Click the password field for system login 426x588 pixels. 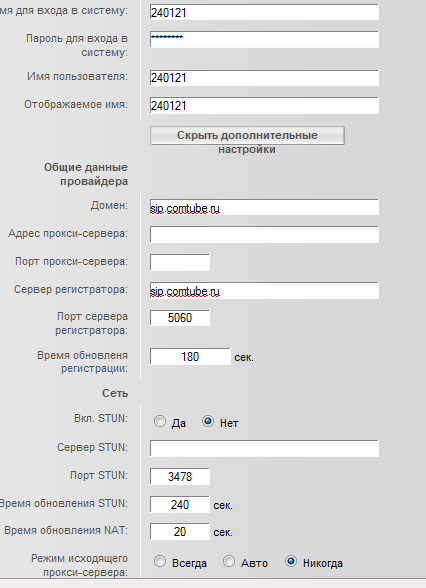coord(264,39)
